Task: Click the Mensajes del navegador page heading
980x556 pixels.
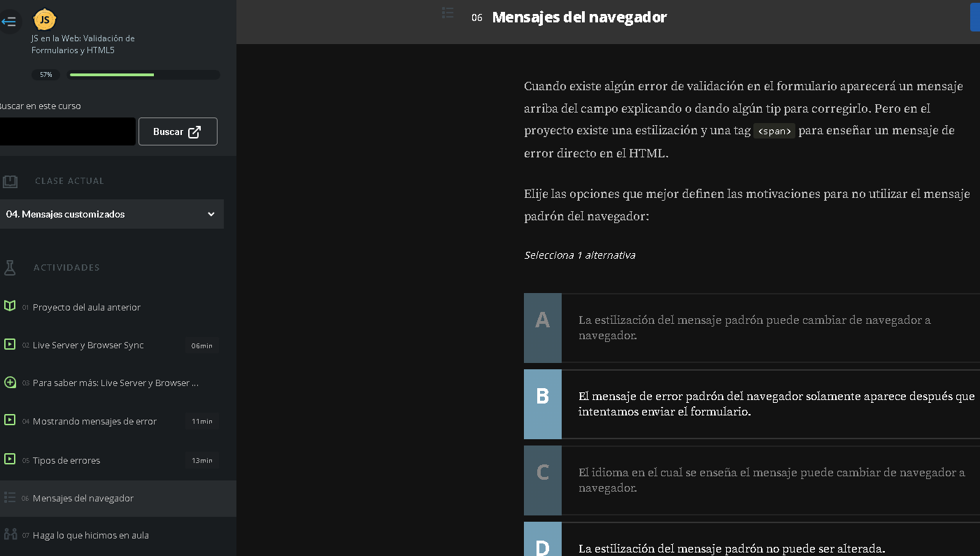Action: (x=579, y=17)
